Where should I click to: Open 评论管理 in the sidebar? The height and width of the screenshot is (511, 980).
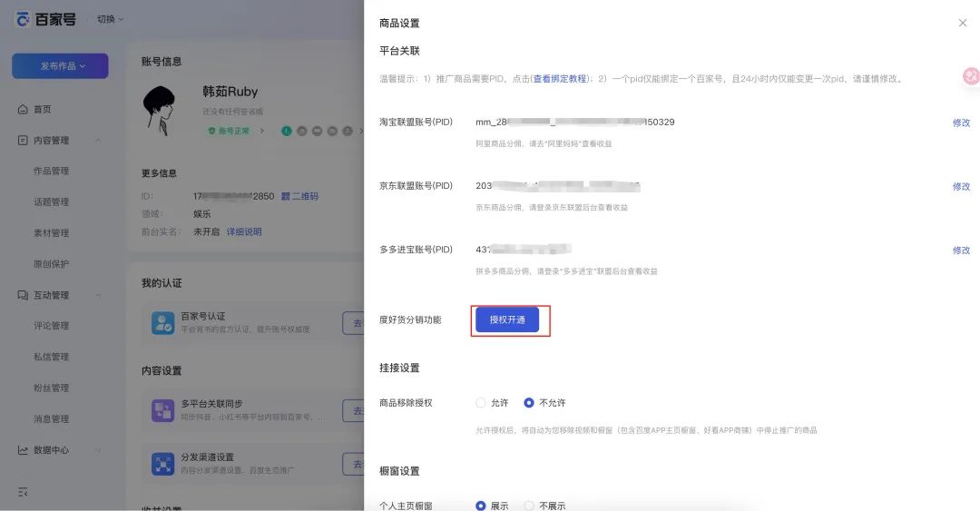pyautogui.click(x=51, y=326)
